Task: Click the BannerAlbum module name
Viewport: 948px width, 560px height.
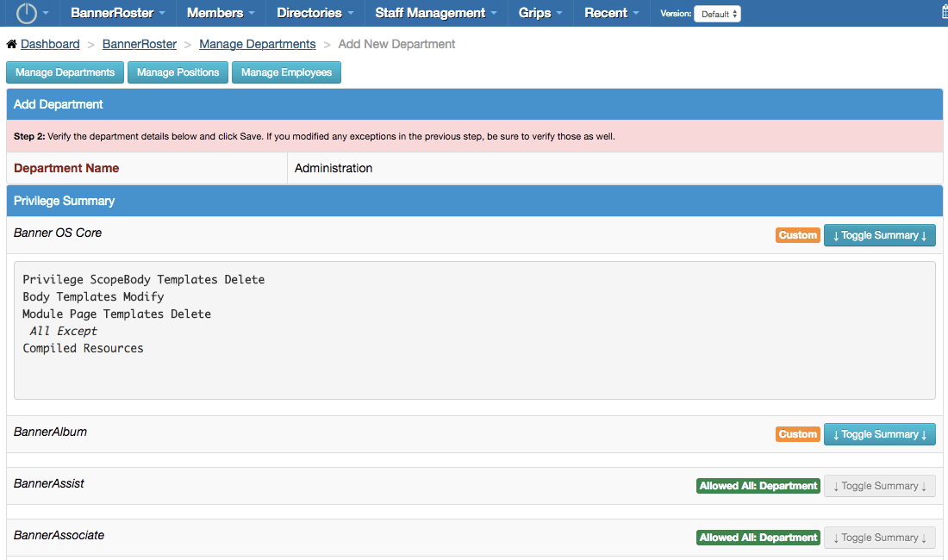Action: pyautogui.click(x=50, y=432)
